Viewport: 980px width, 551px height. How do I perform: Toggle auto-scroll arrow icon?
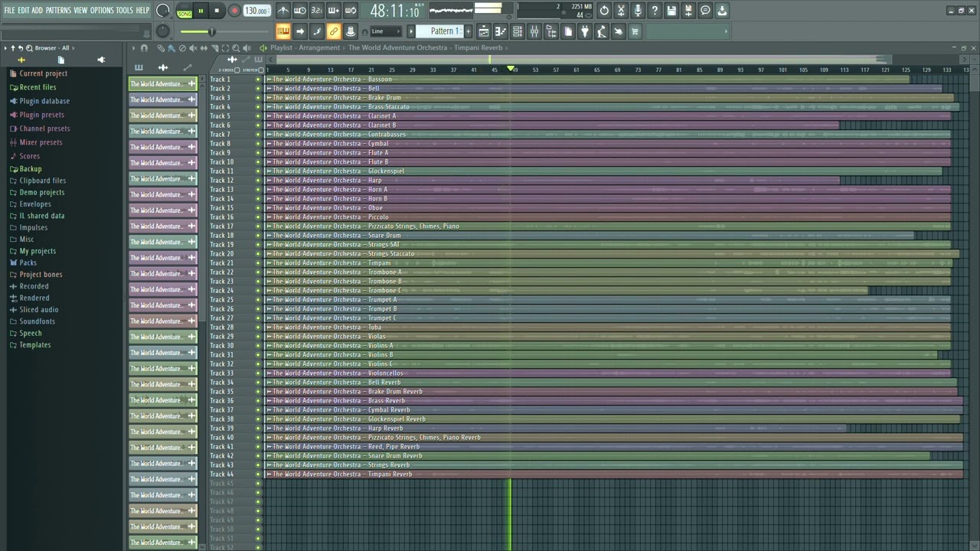300,31
